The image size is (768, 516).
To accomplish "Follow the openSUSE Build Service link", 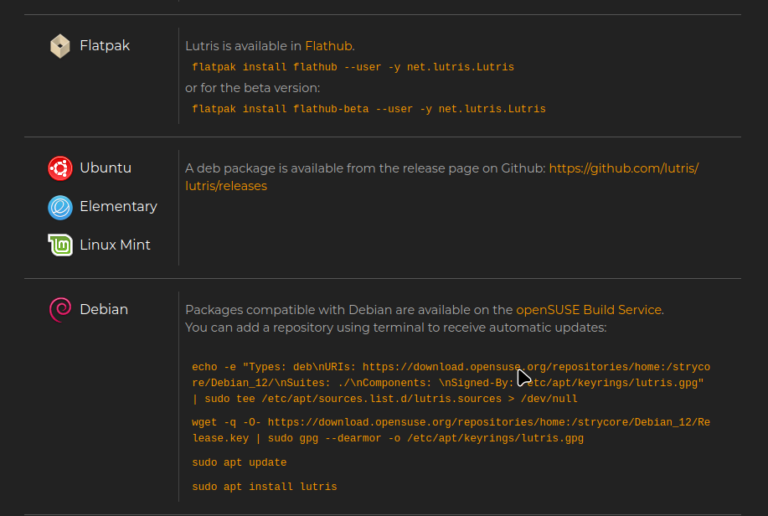I will (x=589, y=310).
